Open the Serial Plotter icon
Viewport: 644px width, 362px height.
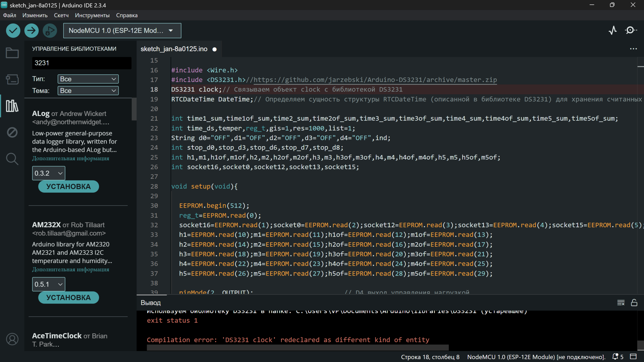[613, 30]
